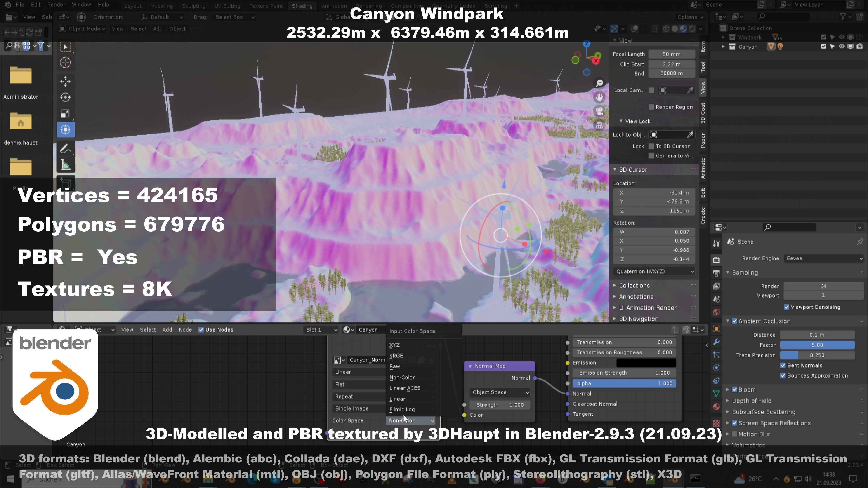Click the Blender logo menu icon
The height and width of the screenshot is (488, 868).
(x=8, y=5)
